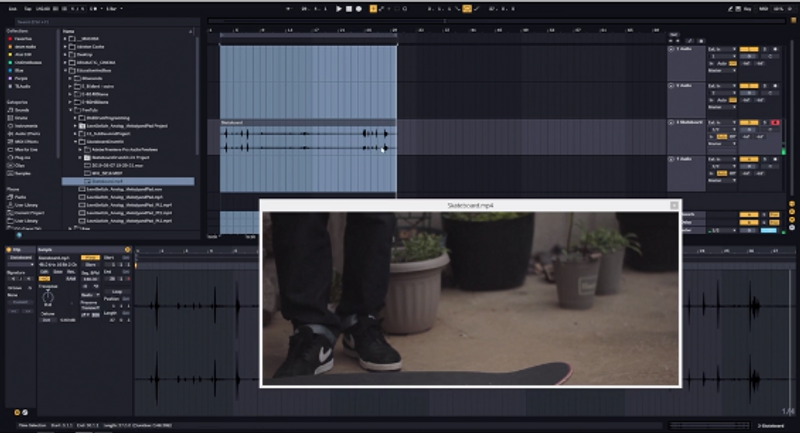Open the Instruments category
The width and height of the screenshot is (800, 433).
tap(23, 126)
